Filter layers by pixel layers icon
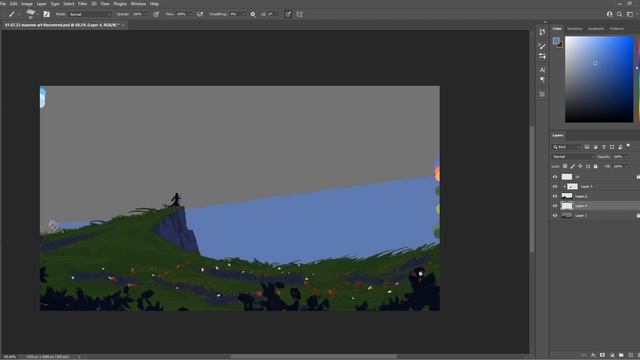 pos(587,147)
